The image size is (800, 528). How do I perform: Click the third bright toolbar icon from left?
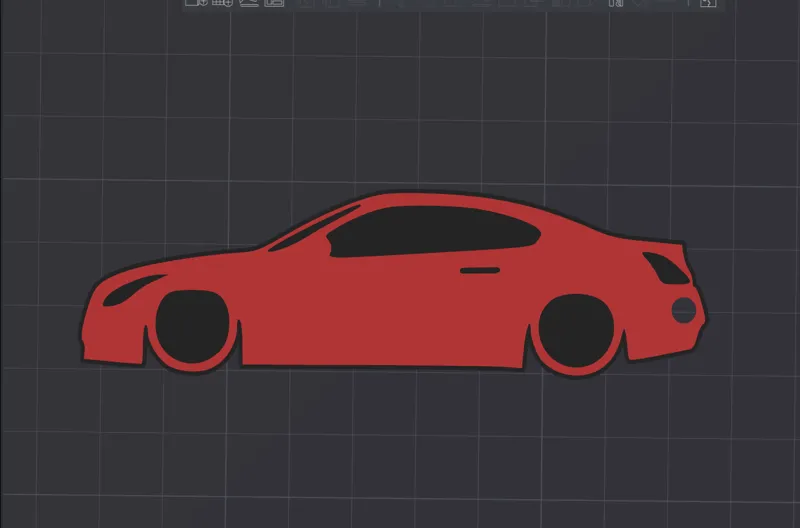(249, 3)
